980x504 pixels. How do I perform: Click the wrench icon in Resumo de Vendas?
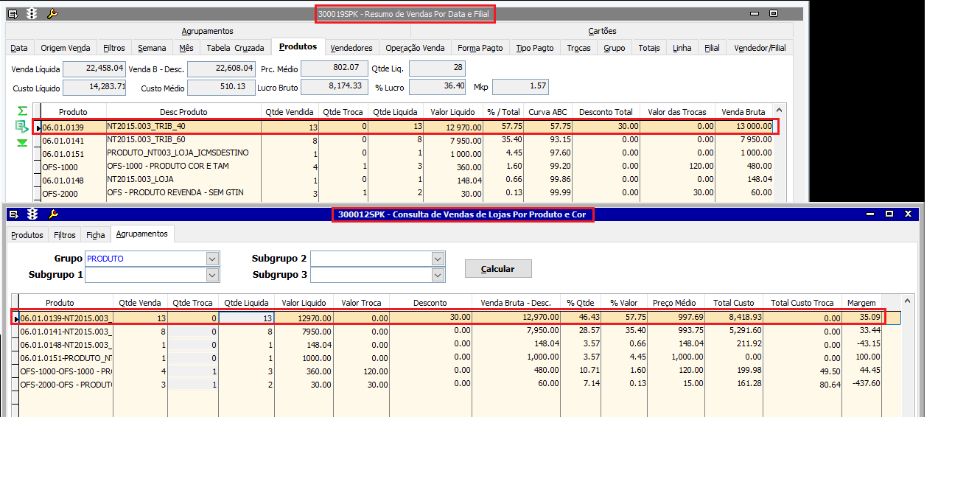pyautogui.click(x=52, y=14)
